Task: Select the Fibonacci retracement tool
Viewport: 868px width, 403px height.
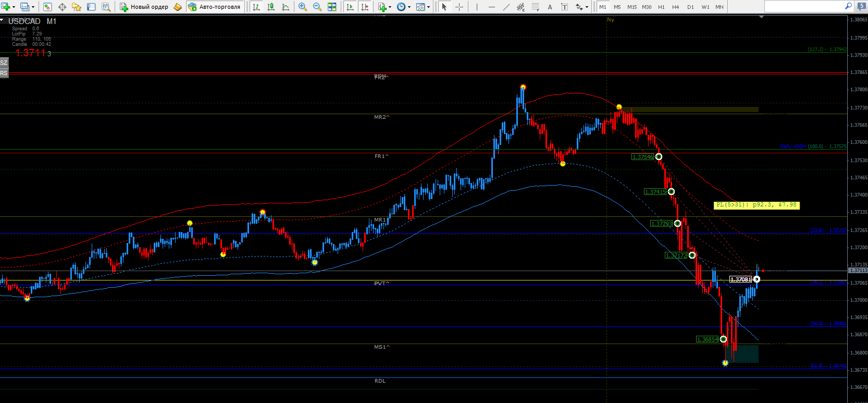Action: [535, 7]
